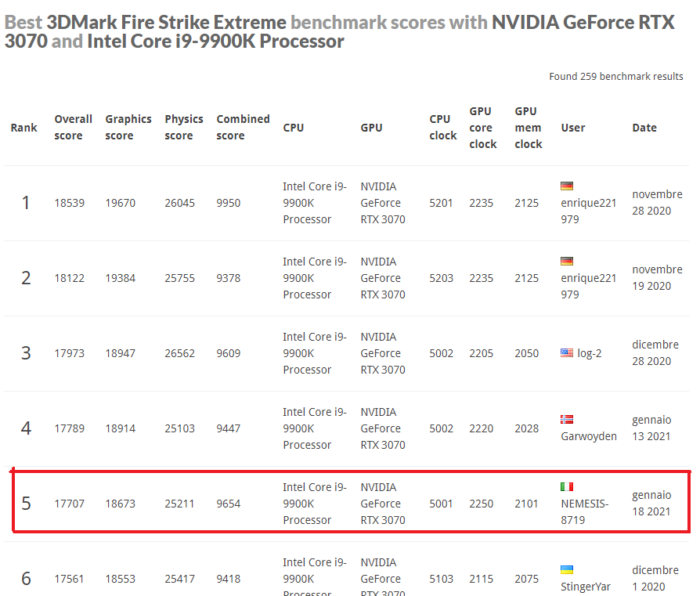Select overall score 17707 in highlighted row
The width and height of the screenshot is (700, 596).
69,504
